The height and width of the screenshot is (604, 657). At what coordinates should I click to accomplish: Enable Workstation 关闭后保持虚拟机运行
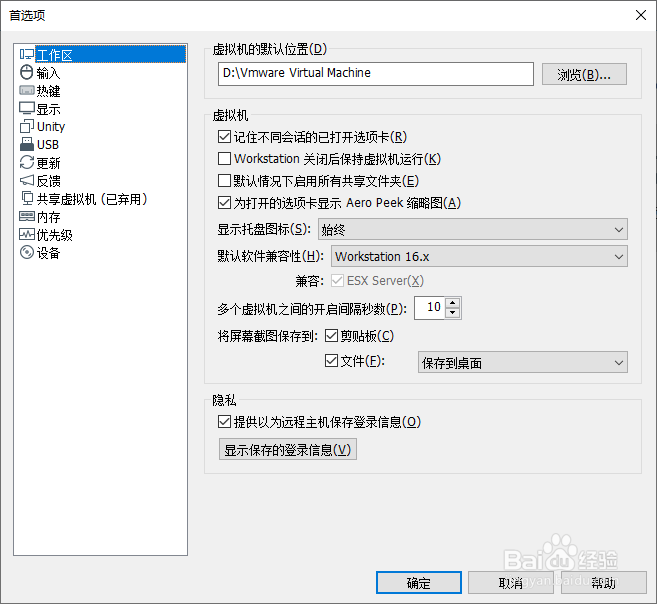(x=224, y=158)
